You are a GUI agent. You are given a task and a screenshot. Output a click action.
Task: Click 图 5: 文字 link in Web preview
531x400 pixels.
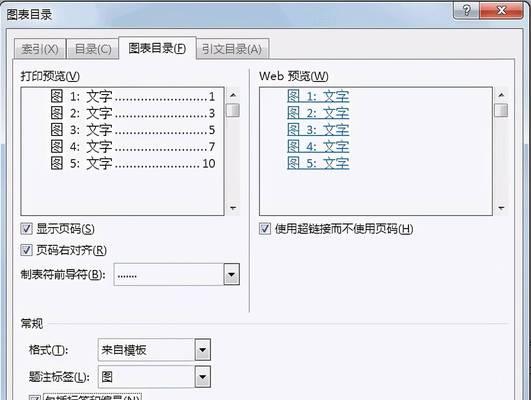(318, 163)
